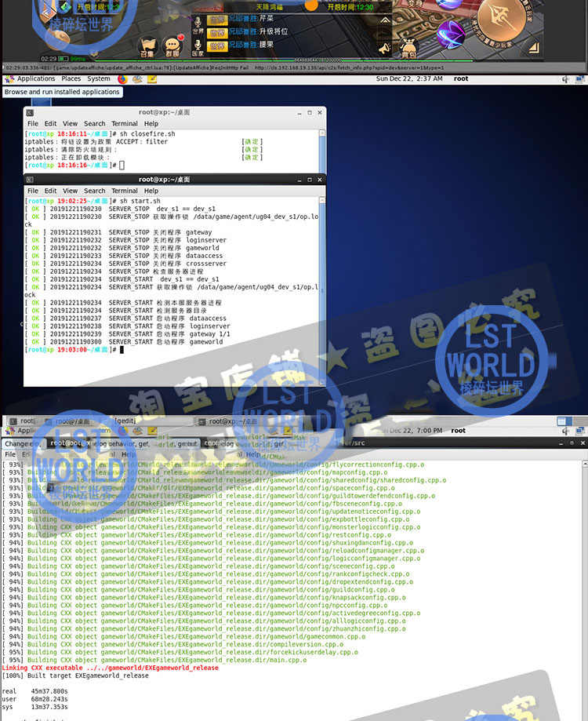Image resolution: width=588 pixels, height=721 pixels.
Task: Click the yellow notes launcher icon
Action: pos(152,79)
